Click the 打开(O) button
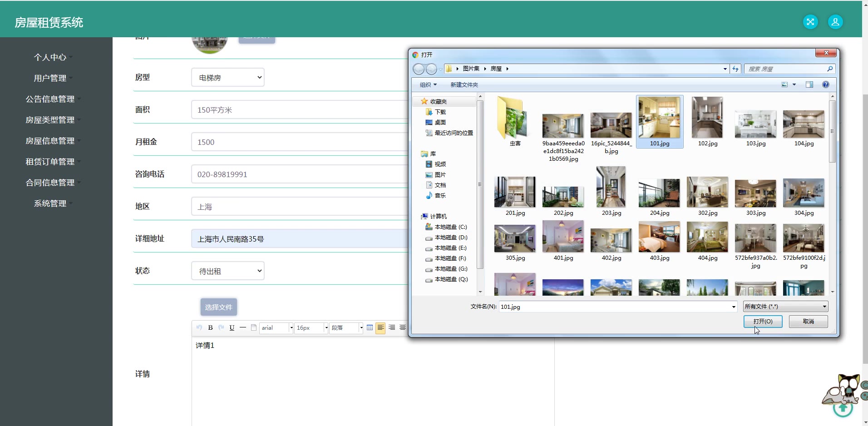The height and width of the screenshot is (426, 868). coord(763,322)
